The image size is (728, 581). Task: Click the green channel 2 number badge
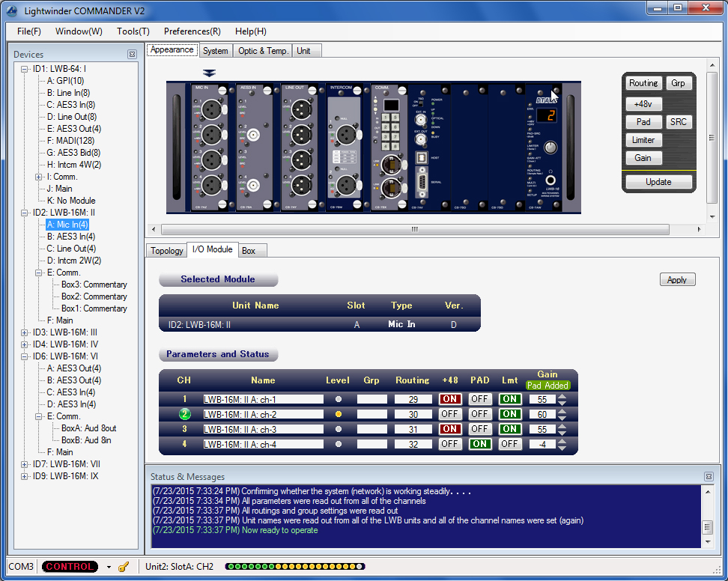click(184, 414)
